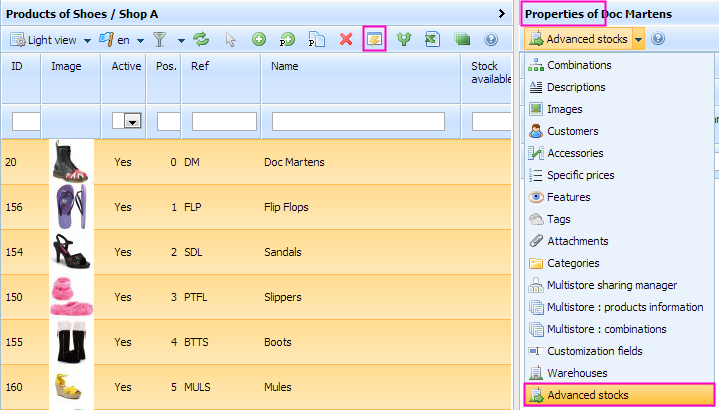Click the lightning quick action icon

pyautogui.click(x=374, y=40)
